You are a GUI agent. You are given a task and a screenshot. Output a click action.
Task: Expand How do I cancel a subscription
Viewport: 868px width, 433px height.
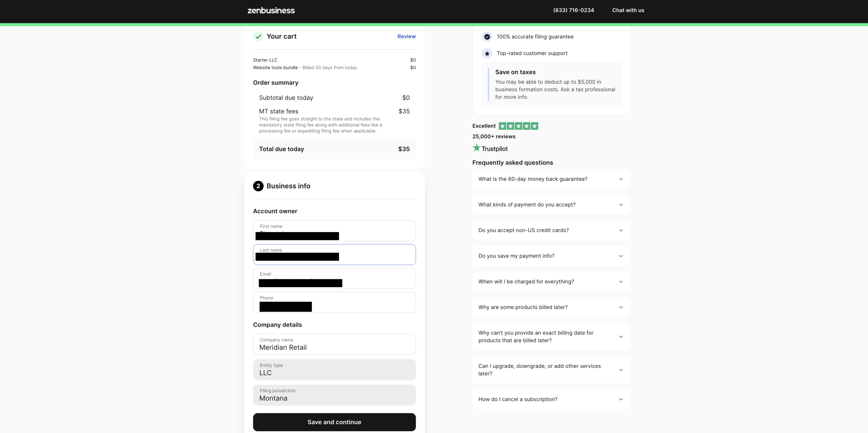pos(551,399)
